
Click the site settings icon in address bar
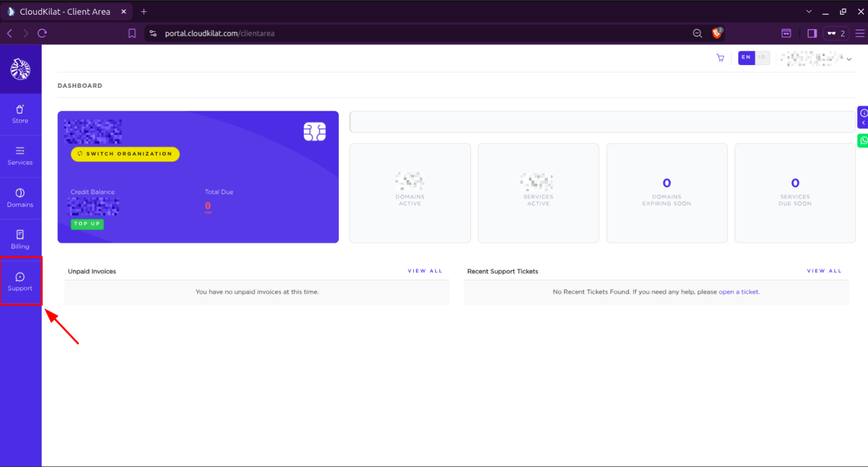point(153,33)
